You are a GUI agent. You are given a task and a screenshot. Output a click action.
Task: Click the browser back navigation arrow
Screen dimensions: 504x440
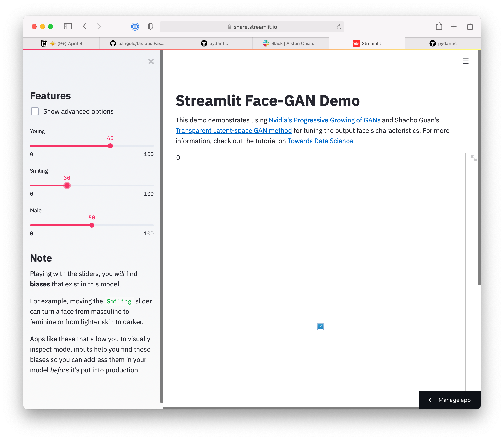pos(85,26)
